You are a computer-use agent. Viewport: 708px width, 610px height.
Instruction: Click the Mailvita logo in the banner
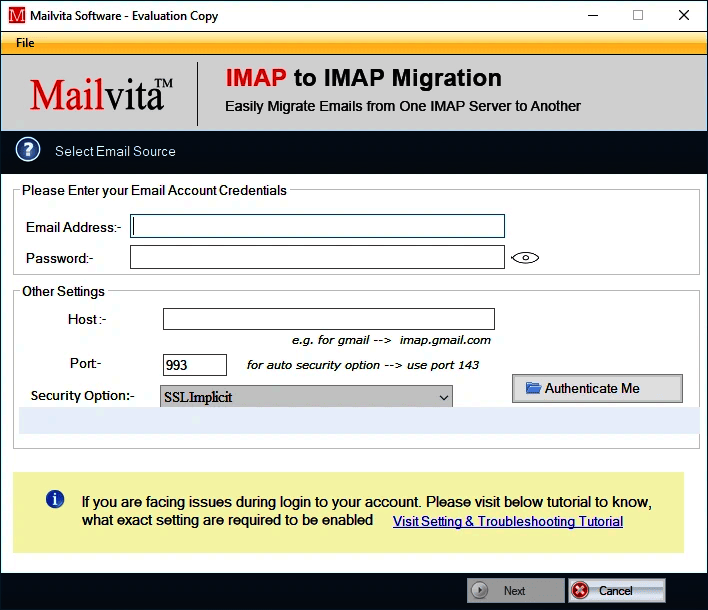tap(101, 94)
